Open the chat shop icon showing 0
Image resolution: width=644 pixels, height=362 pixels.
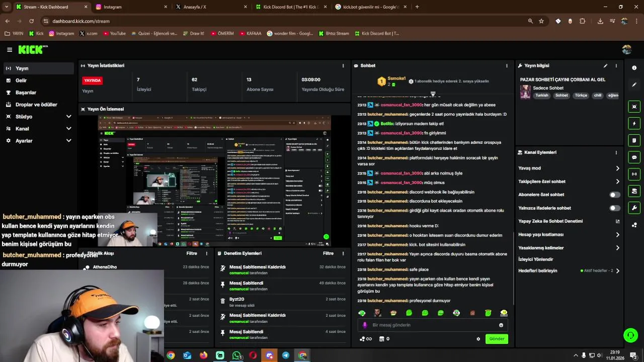click(x=384, y=339)
